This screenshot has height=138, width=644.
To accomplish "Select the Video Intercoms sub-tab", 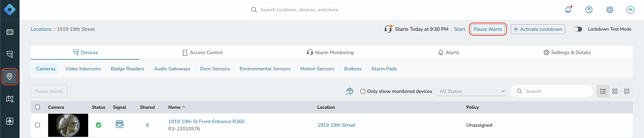I will pyautogui.click(x=83, y=69).
